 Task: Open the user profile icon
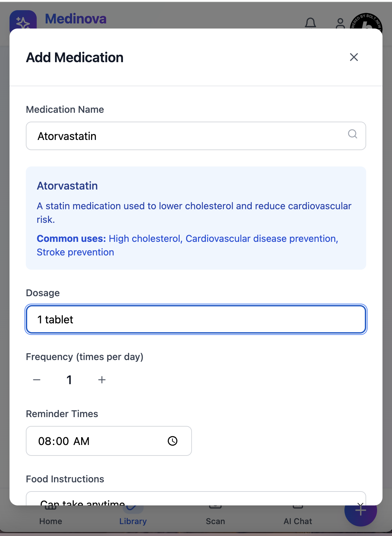pyautogui.click(x=340, y=23)
